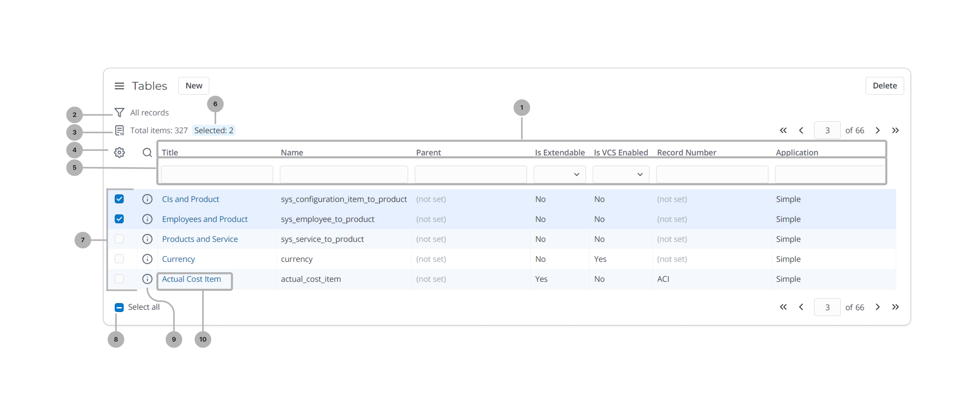Click the New button

(194, 86)
